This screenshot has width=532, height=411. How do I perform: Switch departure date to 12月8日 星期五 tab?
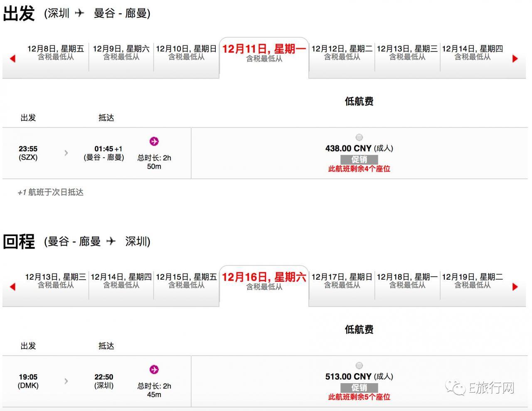click(56, 53)
